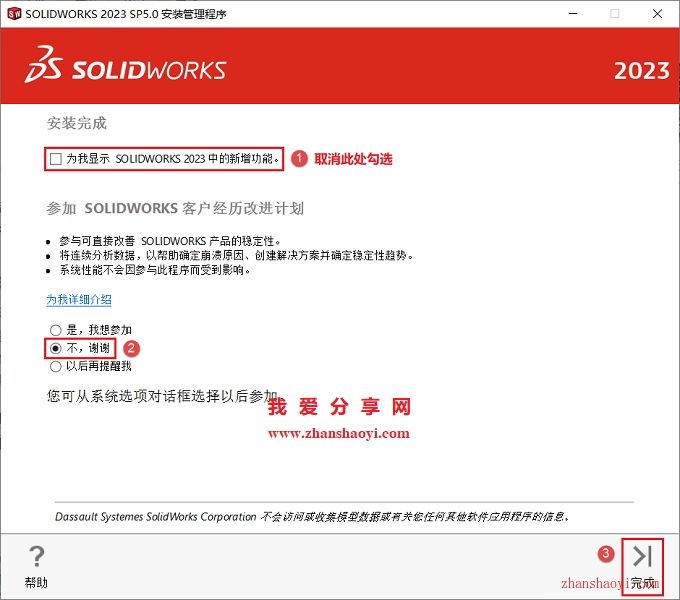
Task: Click the Finish (完成) arrow icon
Action: (x=642, y=556)
